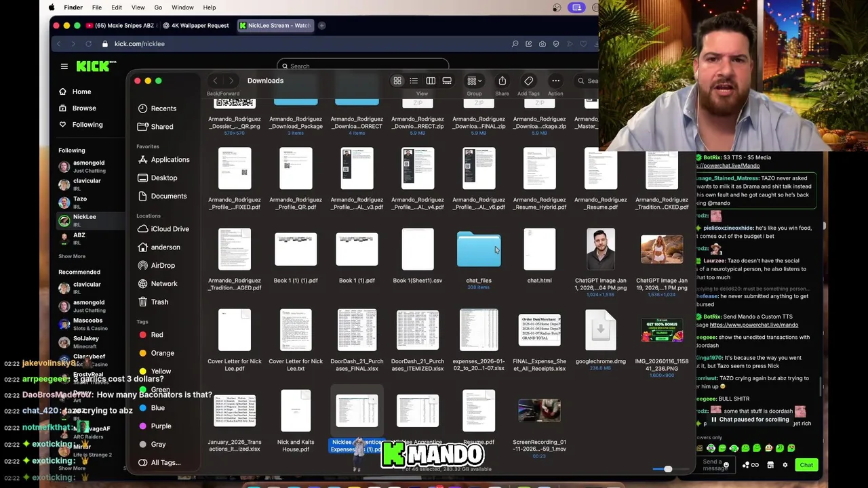Open the Help menu

[210, 7]
